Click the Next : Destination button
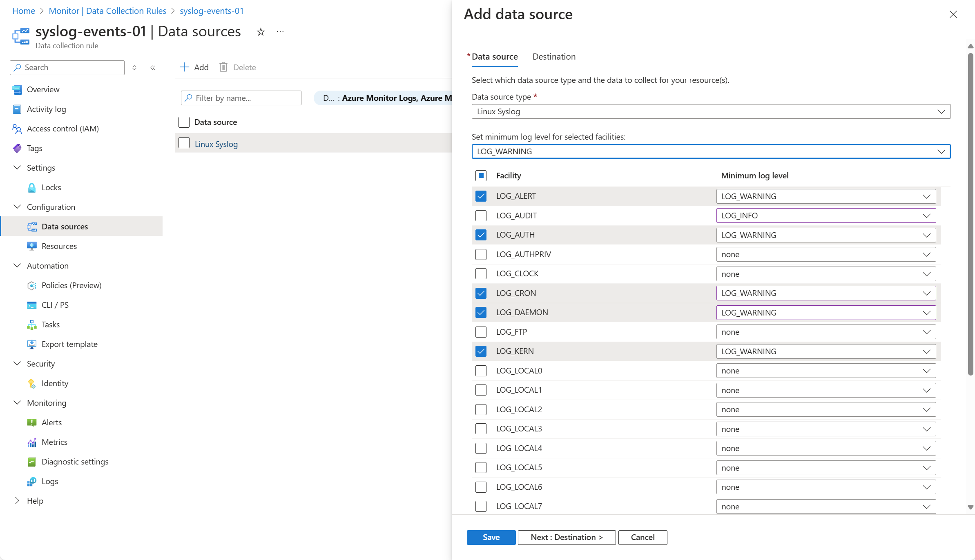The width and height of the screenshot is (975, 560). click(x=567, y=537)
